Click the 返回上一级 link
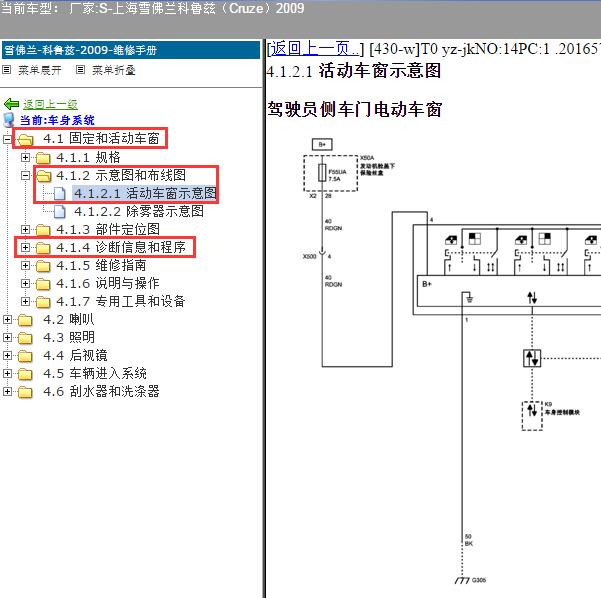Image resolution: width=601 pixels, height=598 pixels. tap(50, 104)
